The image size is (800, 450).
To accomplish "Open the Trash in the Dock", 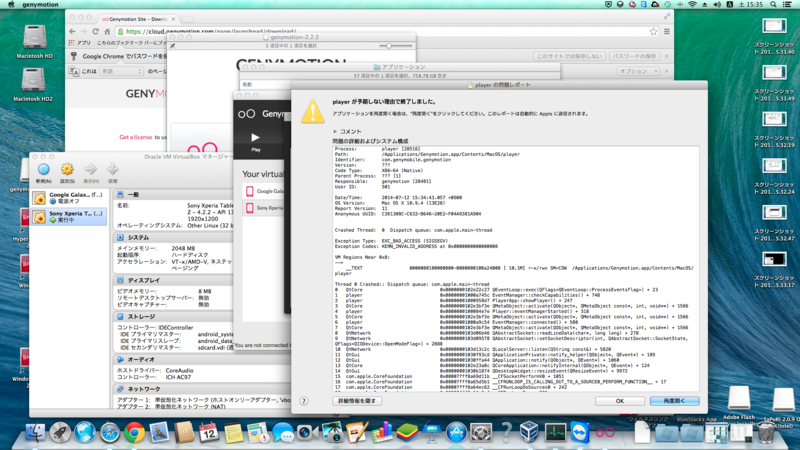I will [766, 432].
